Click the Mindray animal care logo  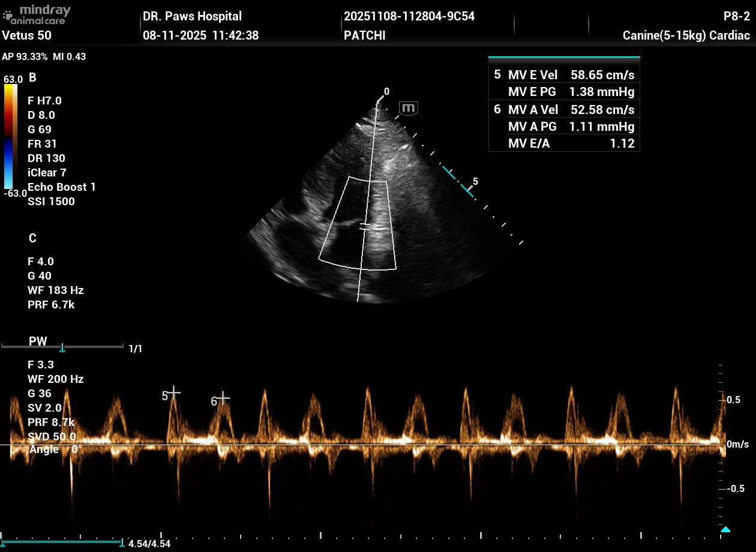[37, 14]
